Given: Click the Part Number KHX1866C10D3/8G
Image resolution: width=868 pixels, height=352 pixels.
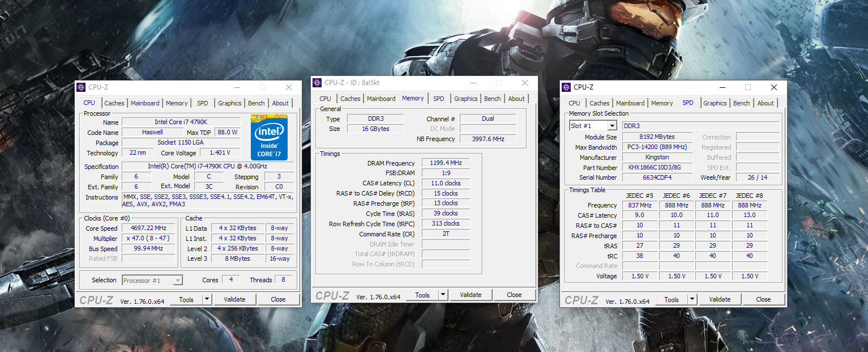Looking at the screenshot, I should 657,168.
